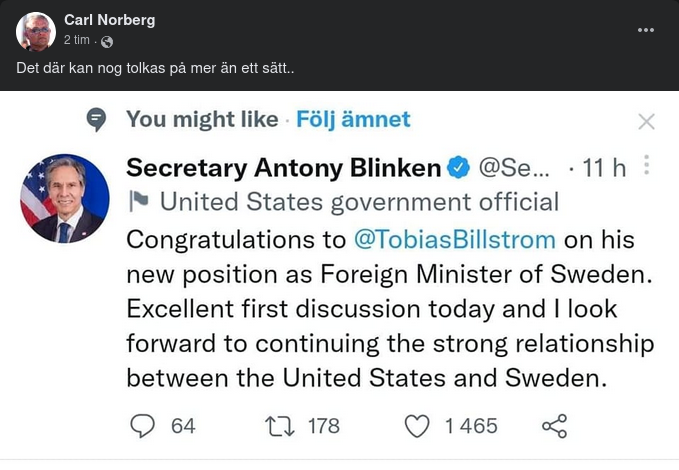The image size is (679, 470).
Task: Click the blue verified checkmark badge
Action: 458,168
